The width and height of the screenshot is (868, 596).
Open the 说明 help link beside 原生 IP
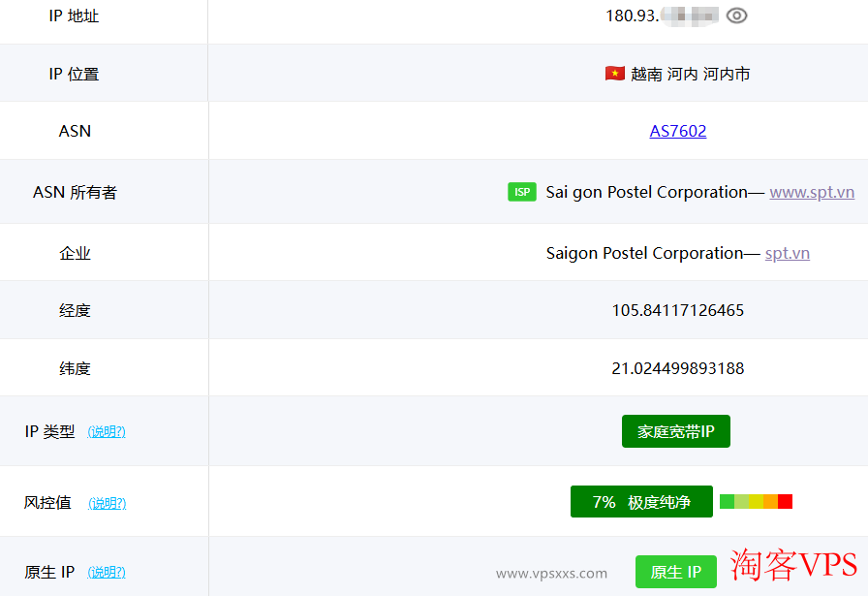[x=107, y=572]
